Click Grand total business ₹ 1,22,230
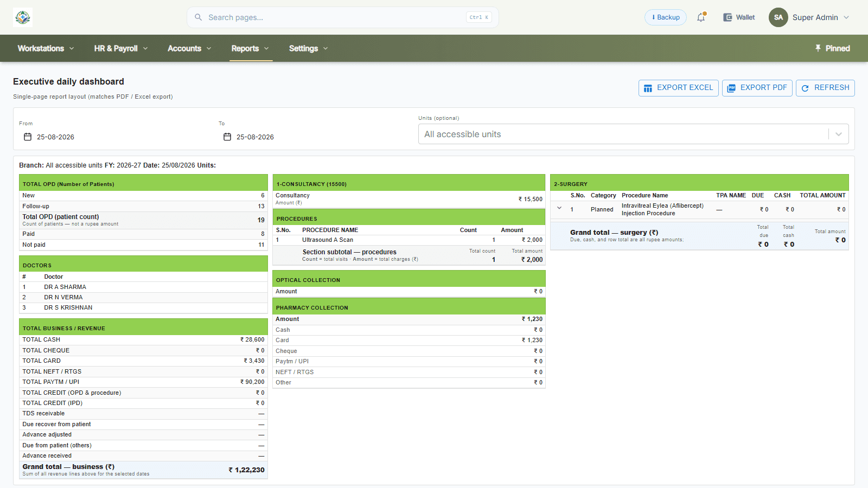 coord(246,470)
